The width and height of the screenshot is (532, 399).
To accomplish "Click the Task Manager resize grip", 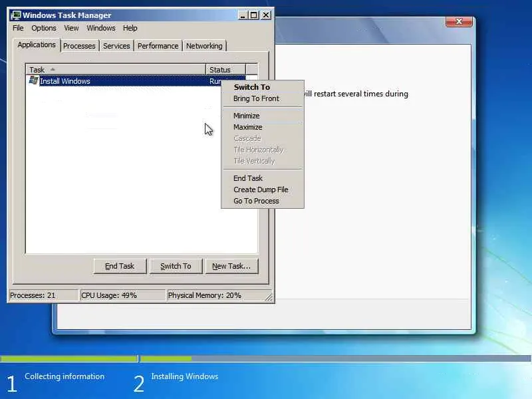I will click(269, 297).
